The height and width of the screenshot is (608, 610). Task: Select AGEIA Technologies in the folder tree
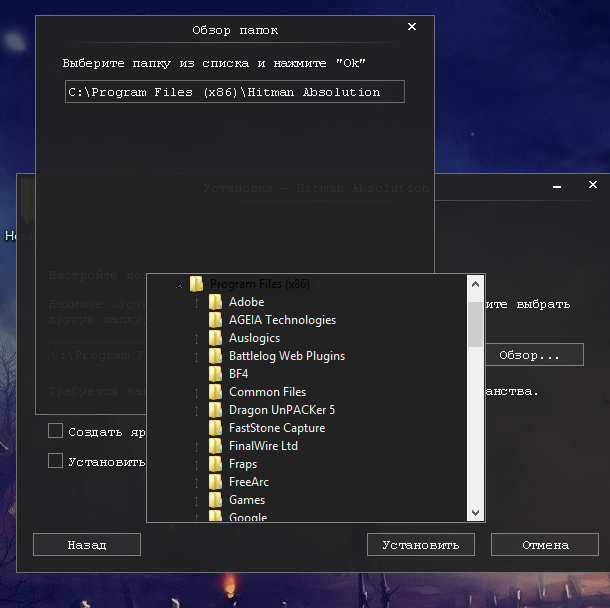(282, 320)
